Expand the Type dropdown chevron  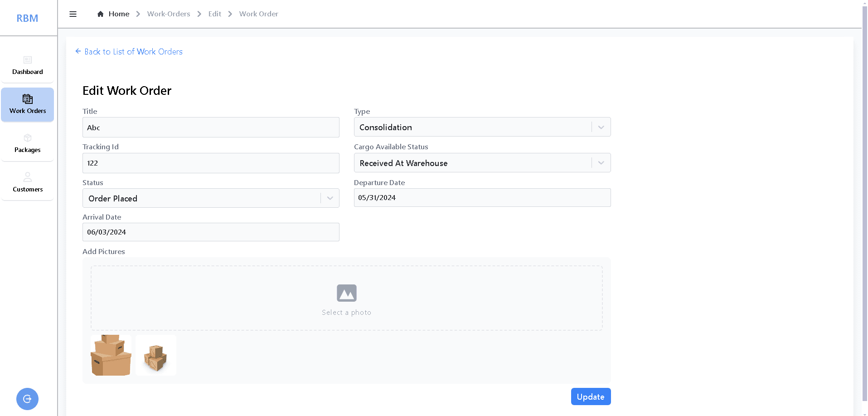coord(601,127)
